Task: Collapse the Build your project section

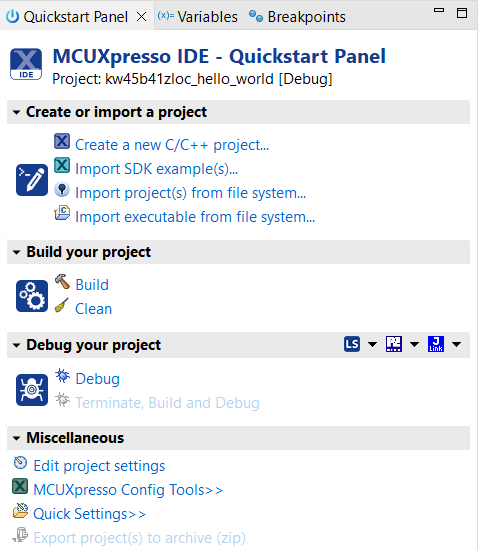Action: [x=16, y=253]
